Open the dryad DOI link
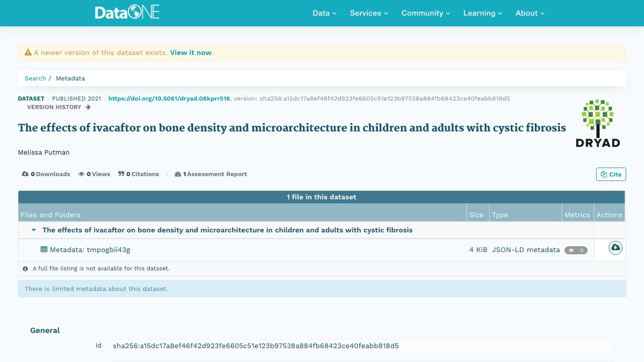This screenshot has width=644, height=362. (169, 99)
